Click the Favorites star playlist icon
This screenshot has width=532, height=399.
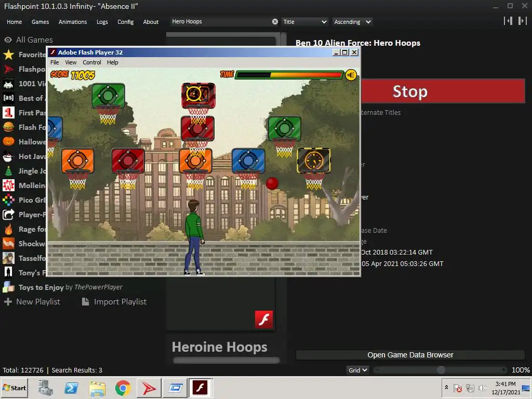[x=8, y=55]
